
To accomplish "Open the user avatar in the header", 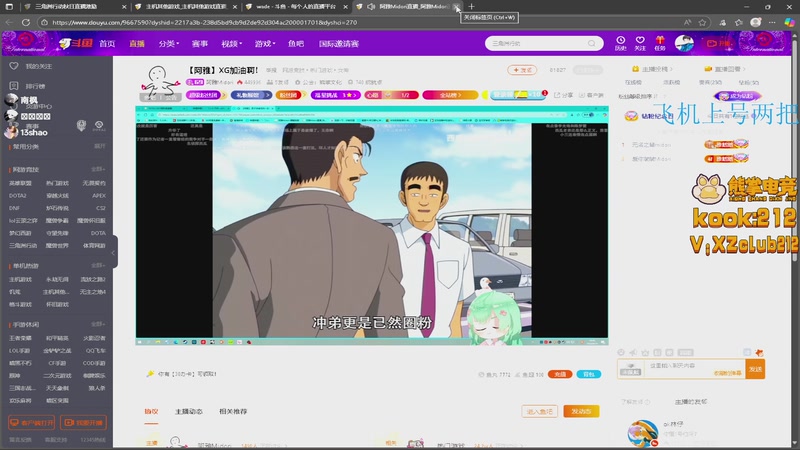I will pyautogui.click(x=684, y=43).
